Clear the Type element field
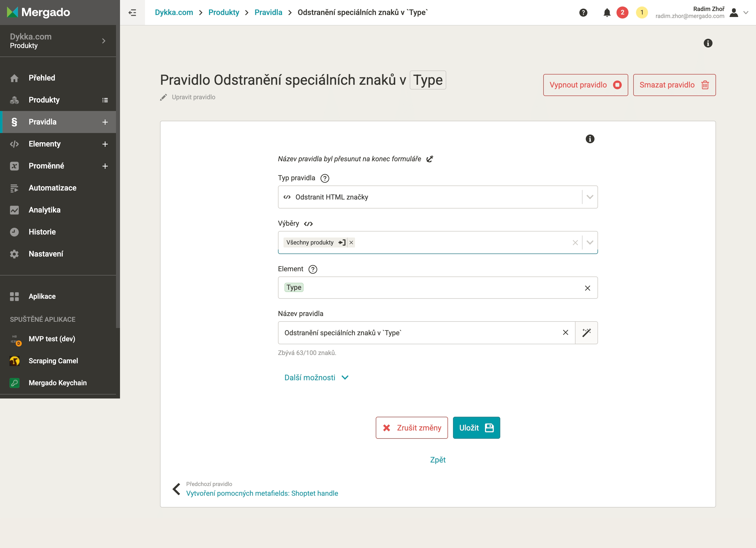This screenshot has width=756, height=548. tap(587, 288)
